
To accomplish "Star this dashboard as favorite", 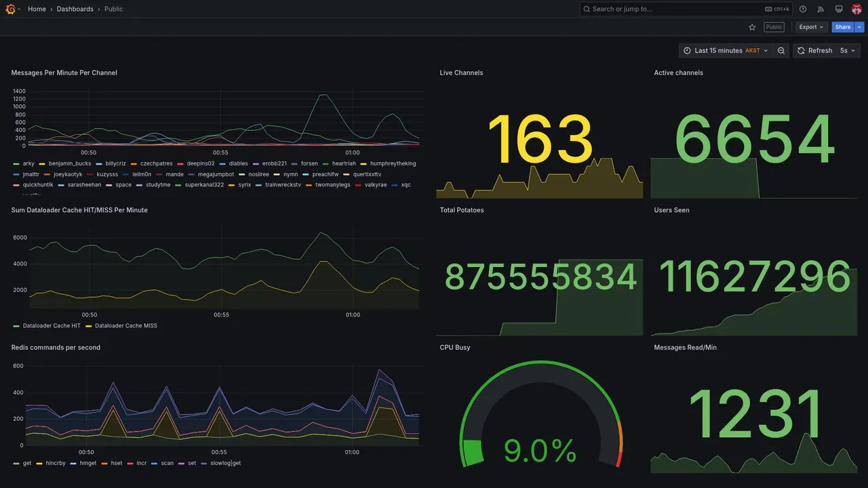I will (x=752, y=27).
